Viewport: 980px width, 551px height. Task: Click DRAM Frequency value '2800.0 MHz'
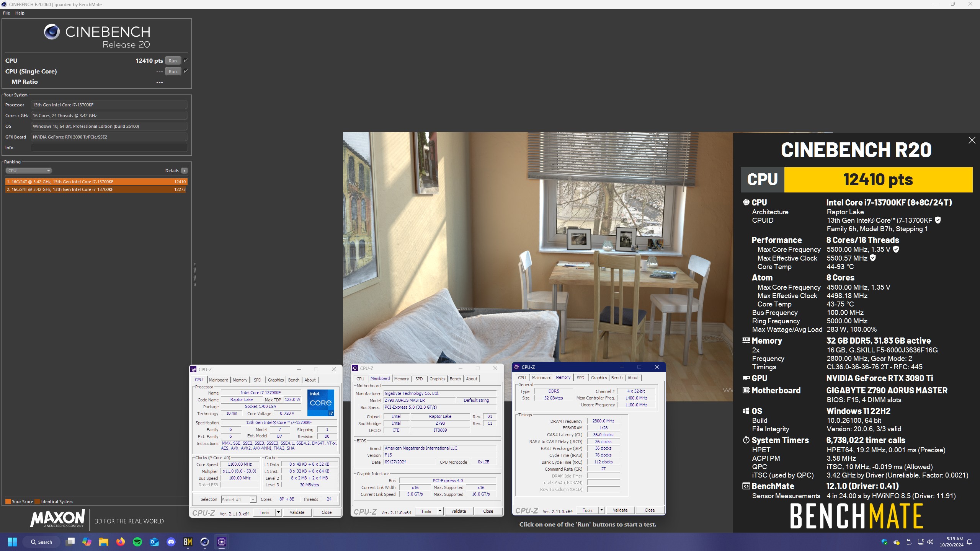coord(603,421)
